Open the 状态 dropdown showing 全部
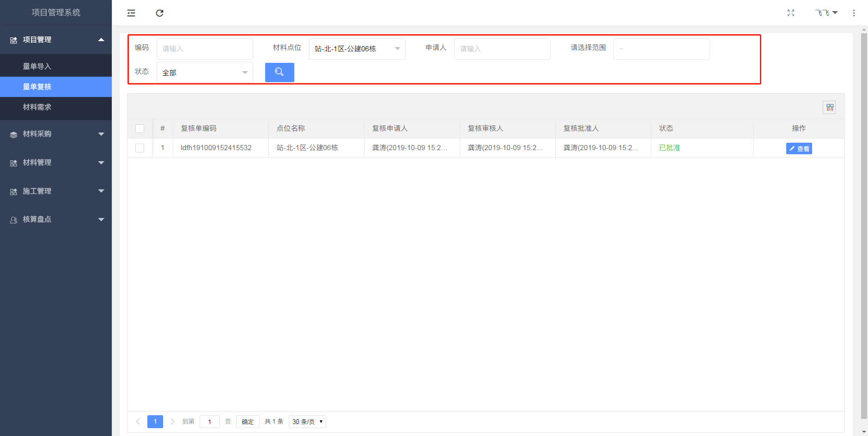868x436 pixels. (205, 73)
